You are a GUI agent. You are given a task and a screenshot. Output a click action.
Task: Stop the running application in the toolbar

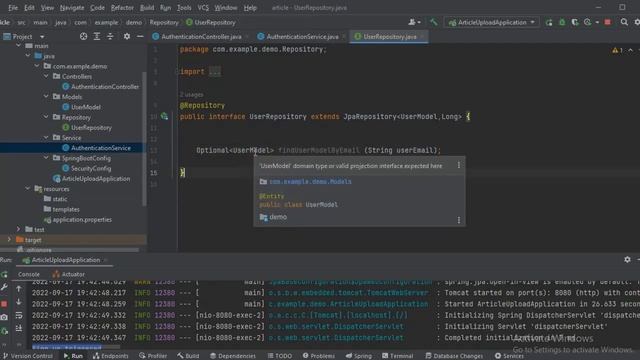607,22
